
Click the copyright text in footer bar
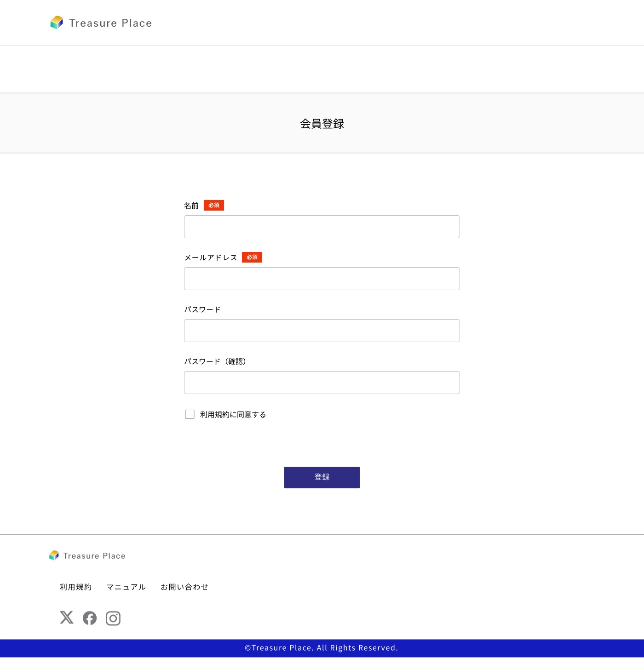point(322,648)
